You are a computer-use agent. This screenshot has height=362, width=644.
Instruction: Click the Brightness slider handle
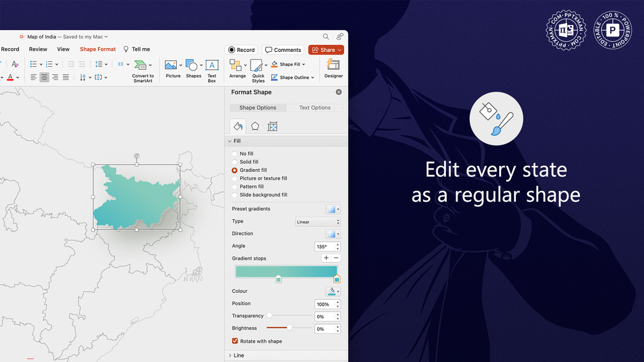[x=290, y=327]
